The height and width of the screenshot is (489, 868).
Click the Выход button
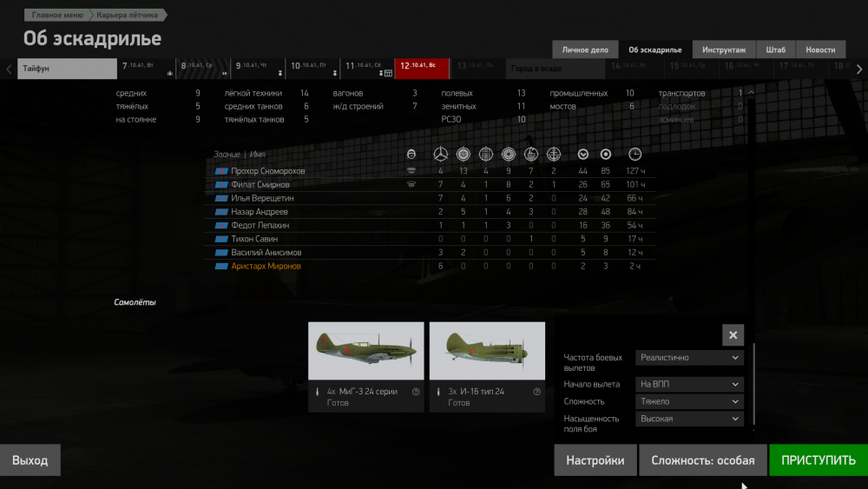[x=30, y=460]
